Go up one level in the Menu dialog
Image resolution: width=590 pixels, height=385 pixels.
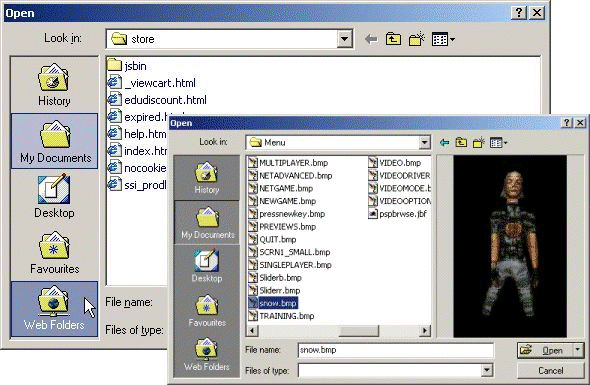coord(461,143)
